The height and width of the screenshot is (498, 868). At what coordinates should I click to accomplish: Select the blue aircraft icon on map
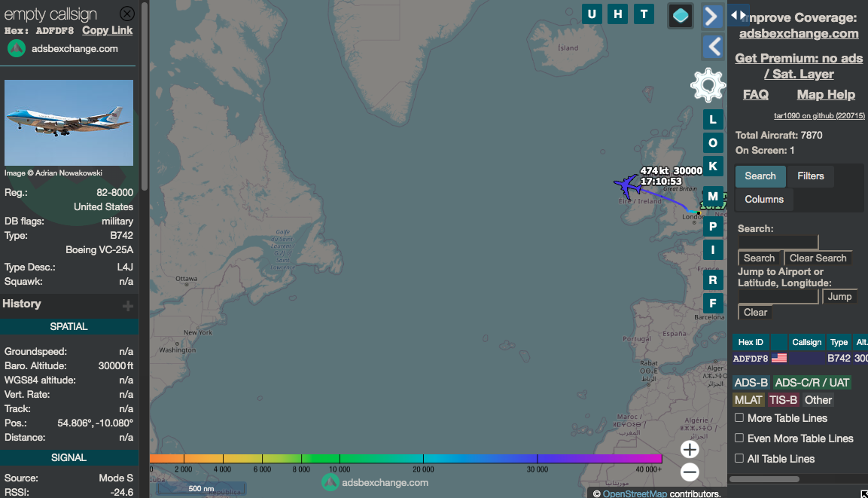tap(627, 185)
